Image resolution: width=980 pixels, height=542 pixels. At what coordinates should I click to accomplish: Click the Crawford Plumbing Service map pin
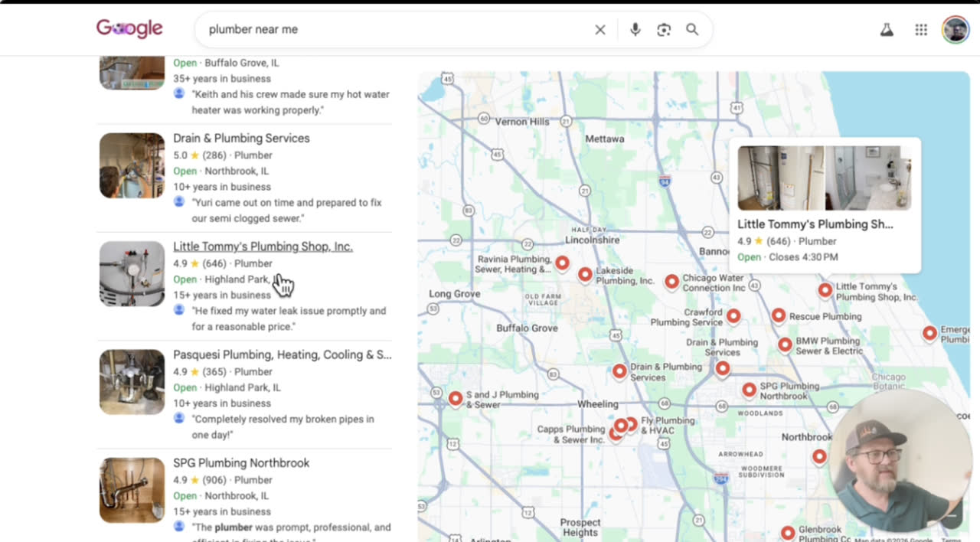pos(733,315)
